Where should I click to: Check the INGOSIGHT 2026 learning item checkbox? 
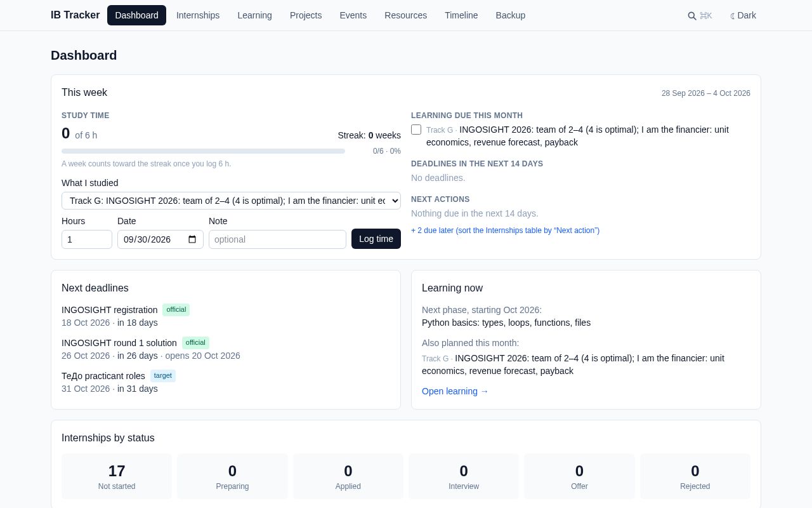coord(416,130)
